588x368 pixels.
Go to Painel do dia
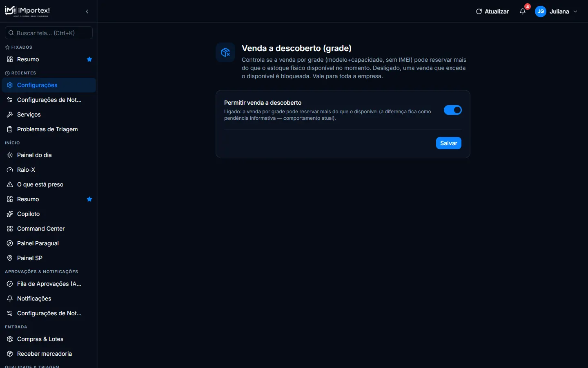point(49,155)
